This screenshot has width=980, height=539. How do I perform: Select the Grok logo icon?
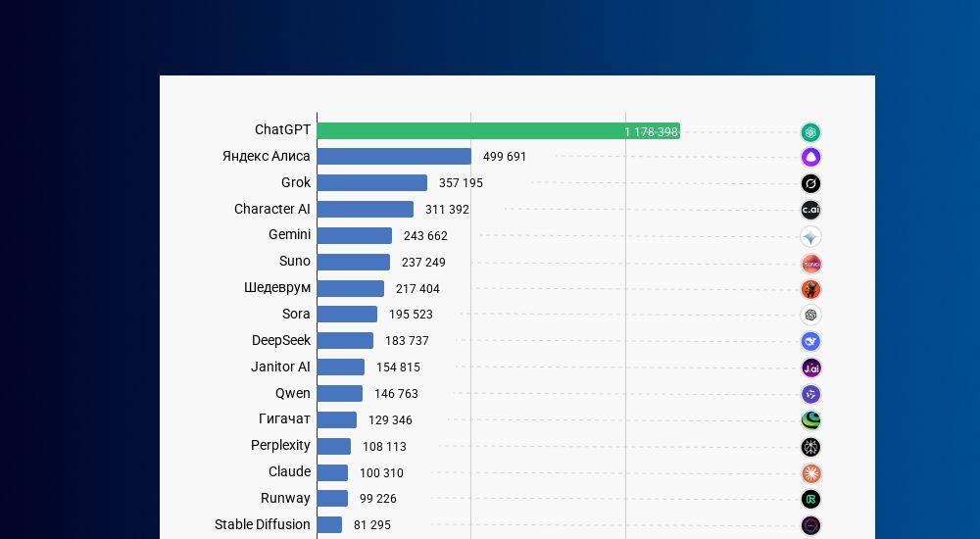[810, 183]
